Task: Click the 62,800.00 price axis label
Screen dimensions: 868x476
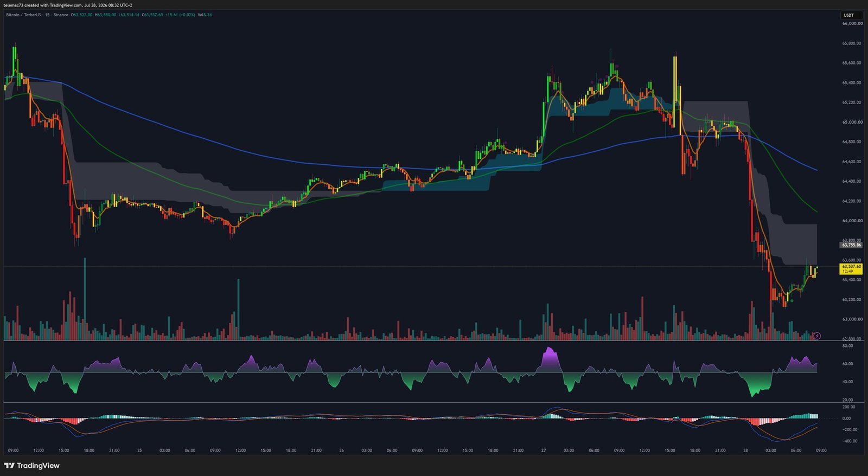Action: [x=852, y=339]
